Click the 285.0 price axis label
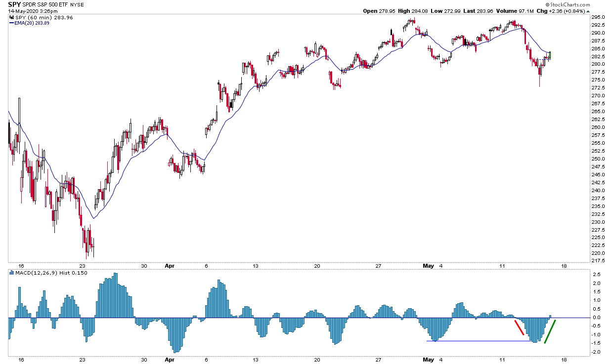 click(598, 48)
